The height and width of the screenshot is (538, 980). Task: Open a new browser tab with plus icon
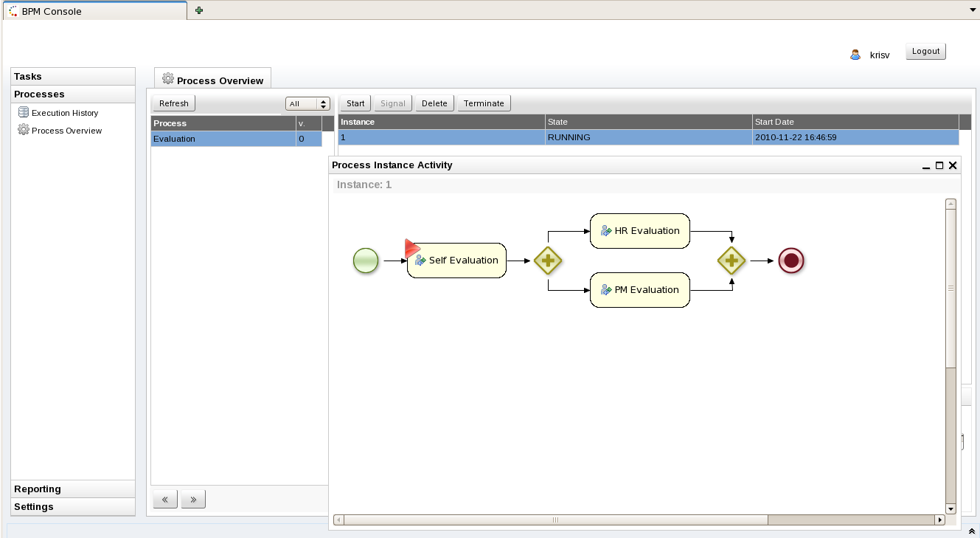[199, 10]
